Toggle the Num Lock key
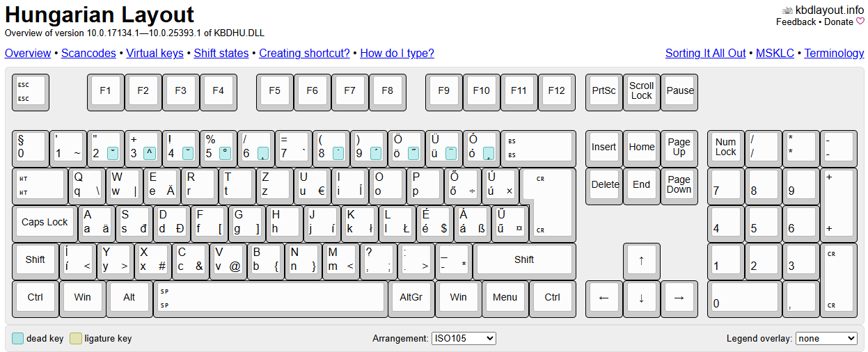868x352 pixels. coord(725,147)
